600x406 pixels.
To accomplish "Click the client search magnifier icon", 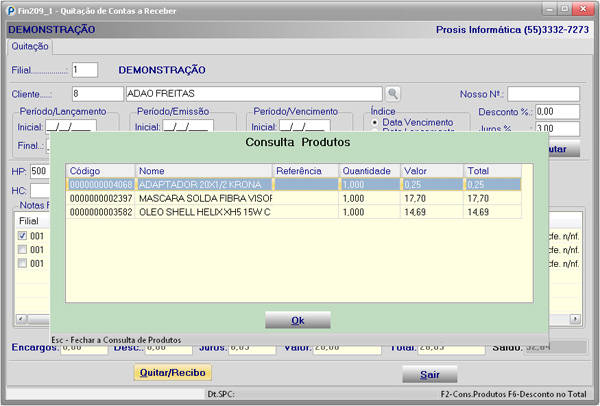I will tap(393, 94).
